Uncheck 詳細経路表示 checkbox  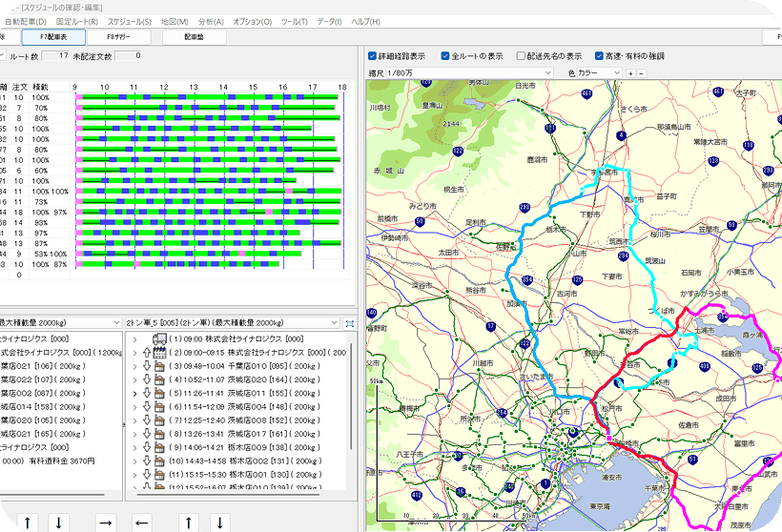click(x=372, y=56)
